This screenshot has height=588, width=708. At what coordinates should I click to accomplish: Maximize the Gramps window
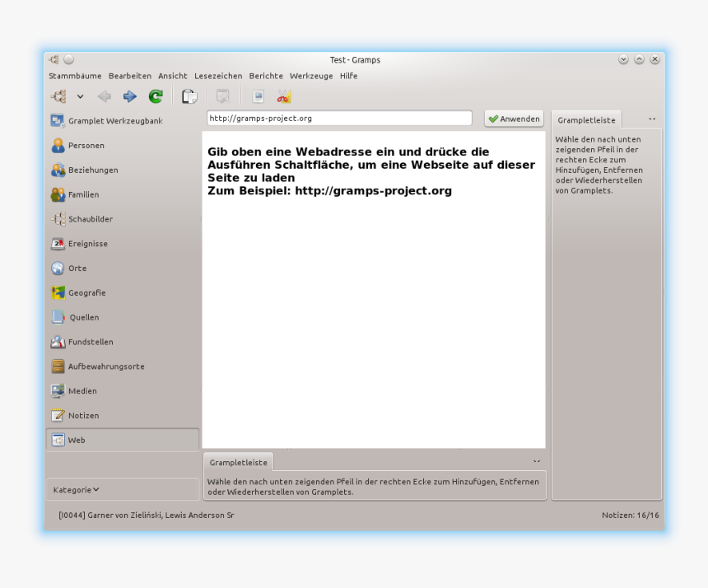coord(639,59)
